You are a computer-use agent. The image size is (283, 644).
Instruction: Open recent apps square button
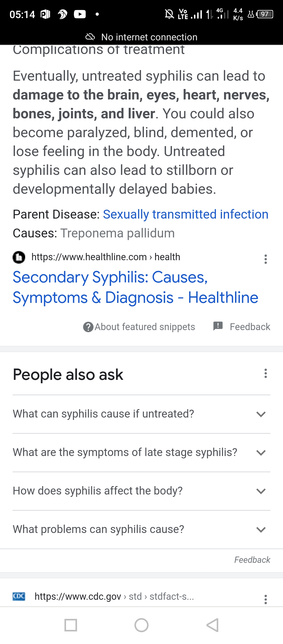[71, 625]
